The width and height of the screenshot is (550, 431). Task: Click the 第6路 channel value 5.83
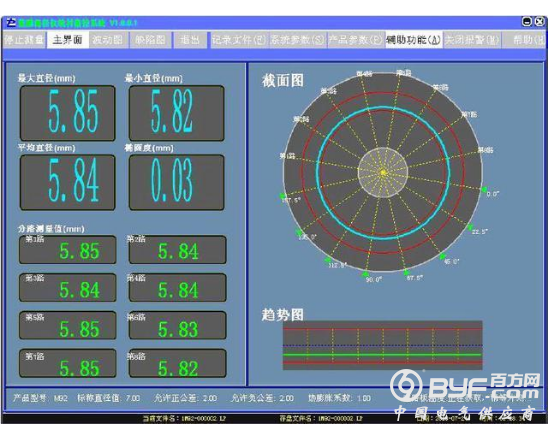click(x=177, y=325)
